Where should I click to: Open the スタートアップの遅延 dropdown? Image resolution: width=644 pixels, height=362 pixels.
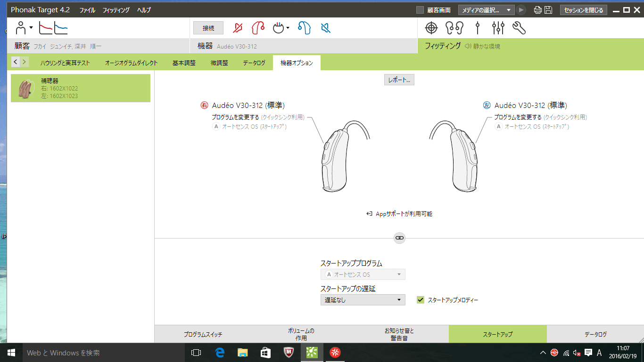click(363, 300)
